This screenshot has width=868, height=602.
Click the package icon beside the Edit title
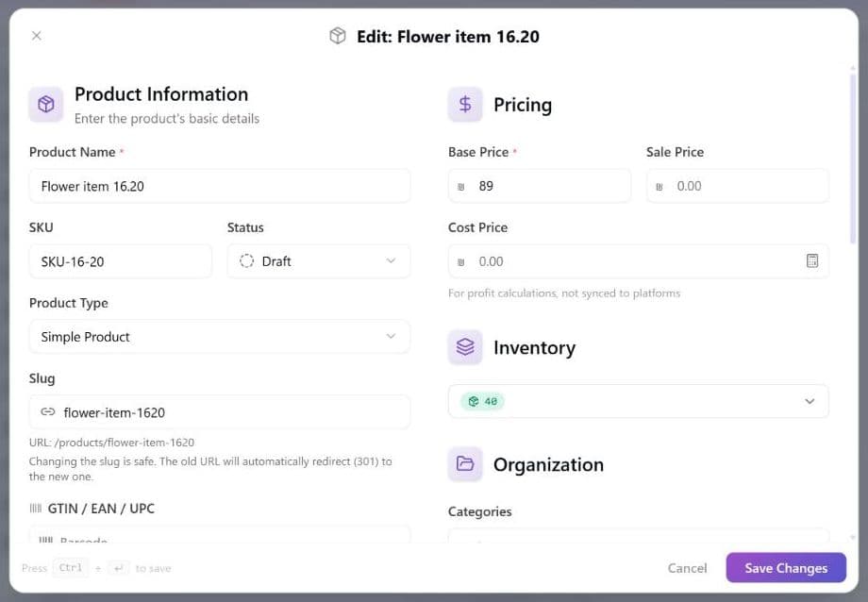pos(338,36)
